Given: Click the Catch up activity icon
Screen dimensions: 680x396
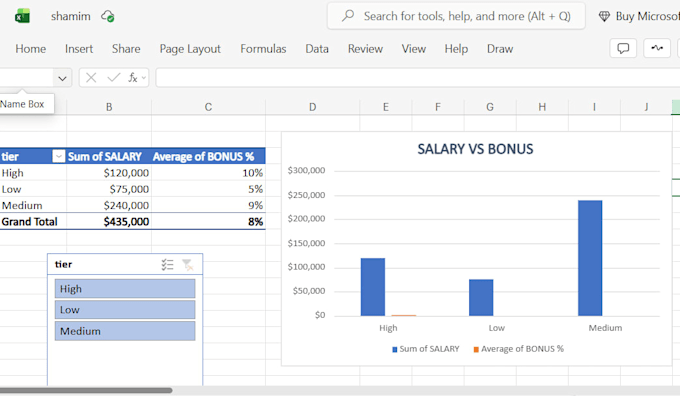Looking at the screenshot, I should click(x=657, y=48).
